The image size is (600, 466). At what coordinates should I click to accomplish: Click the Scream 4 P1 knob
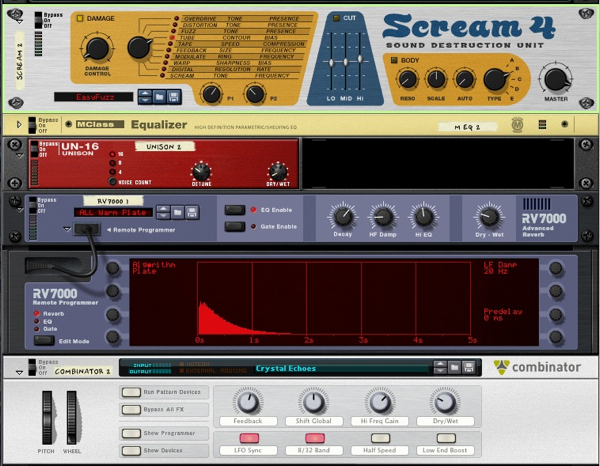point(211,93)
